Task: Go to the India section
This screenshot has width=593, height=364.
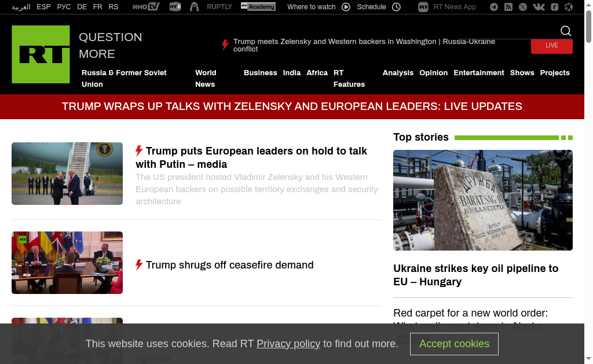Action: 292,72
